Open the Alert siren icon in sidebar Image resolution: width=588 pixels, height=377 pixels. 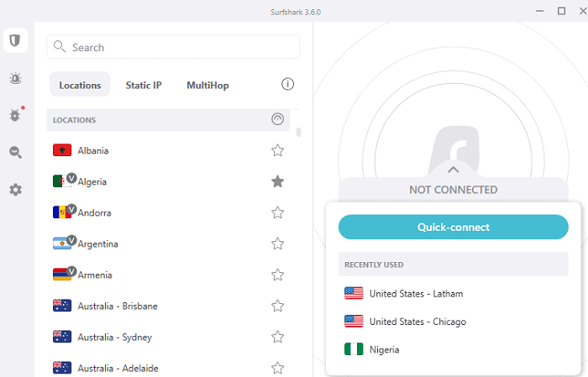tap(15, 78)
